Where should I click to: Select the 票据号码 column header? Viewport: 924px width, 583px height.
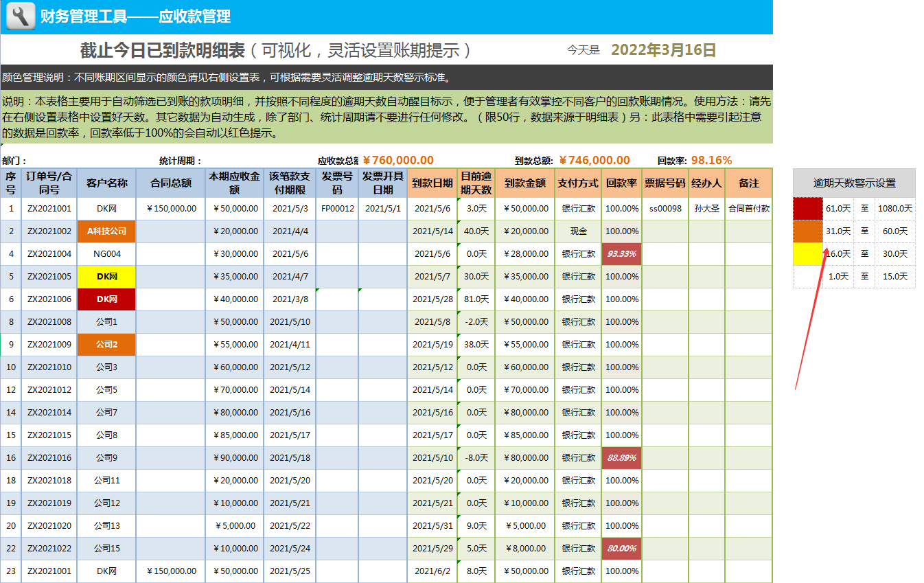[x=666, y=183]
